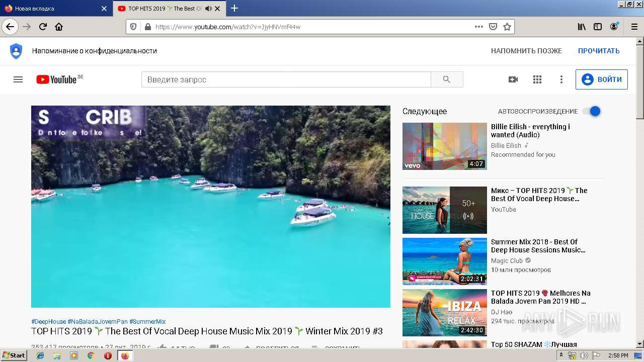Click Прочитать in the privacy reminder
Screen dimensions: 644x362
coord(599,51)
